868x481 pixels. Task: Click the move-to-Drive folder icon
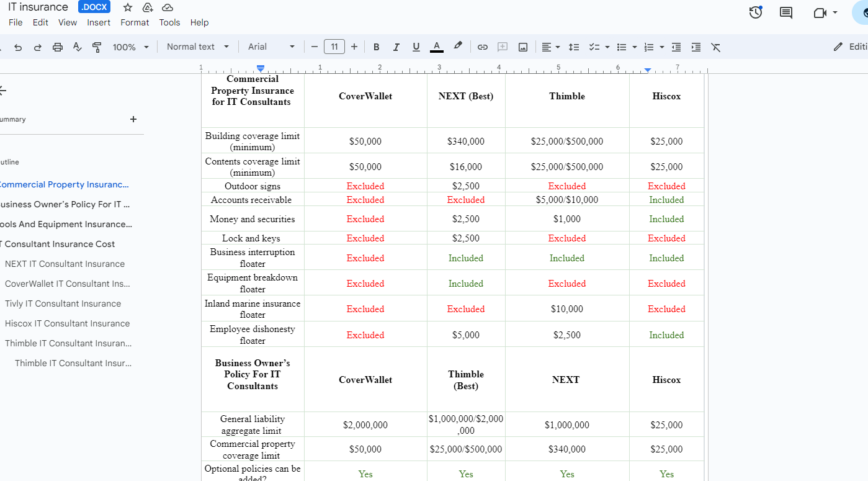pos(148,7)
